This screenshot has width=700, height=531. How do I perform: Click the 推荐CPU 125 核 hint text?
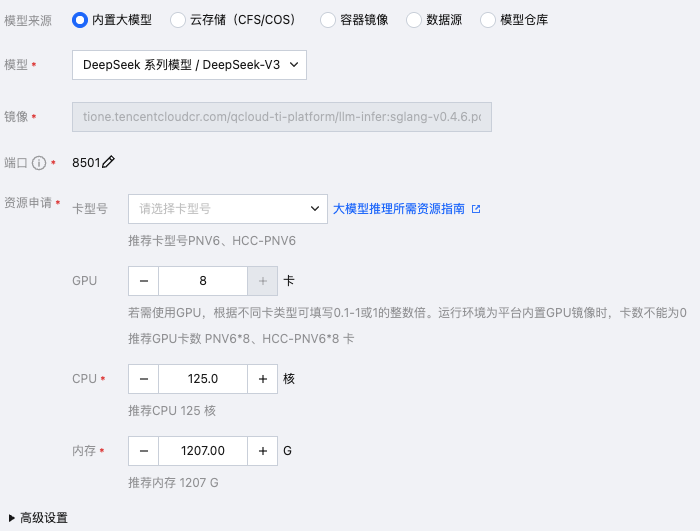tap(172, 411)
